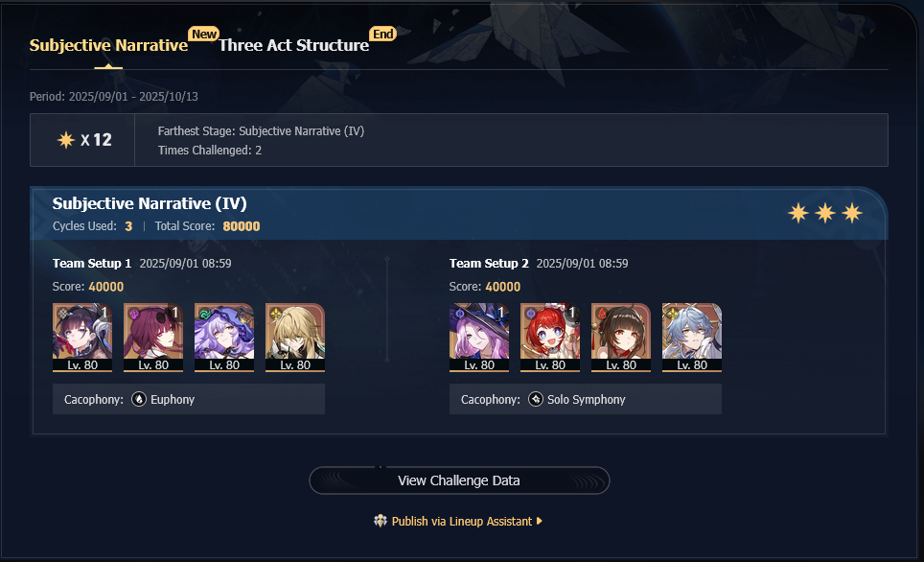Click the three-star rating on stage IV

[x=825, y=213]
